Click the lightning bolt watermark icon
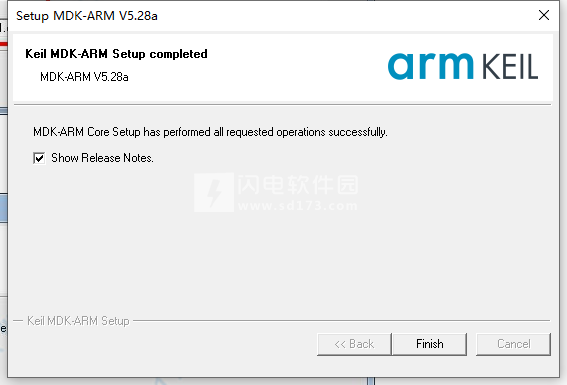The height and width of the screenshot is (385, 567). tap(214, 192)
